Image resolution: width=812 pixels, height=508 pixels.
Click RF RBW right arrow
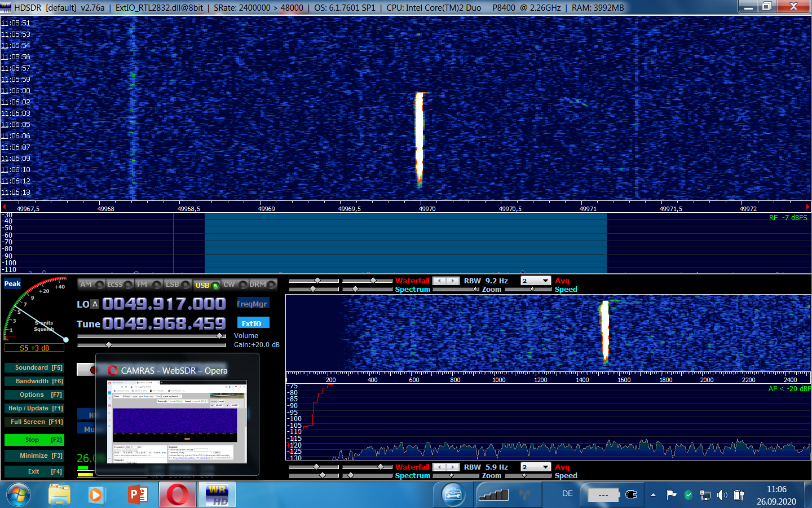coord(453,281)
